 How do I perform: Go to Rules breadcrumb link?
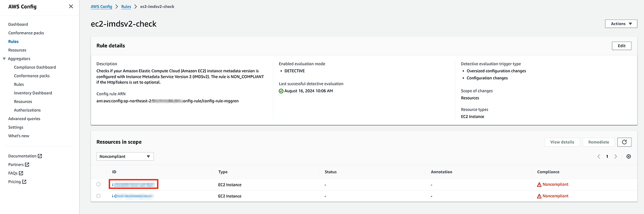pos(126,7)
